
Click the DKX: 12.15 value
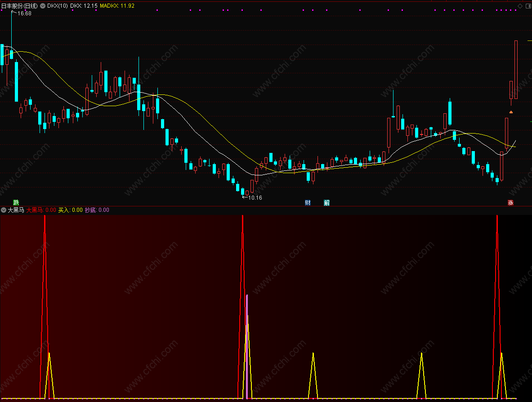pyautogui.click(x=84, y=6)
